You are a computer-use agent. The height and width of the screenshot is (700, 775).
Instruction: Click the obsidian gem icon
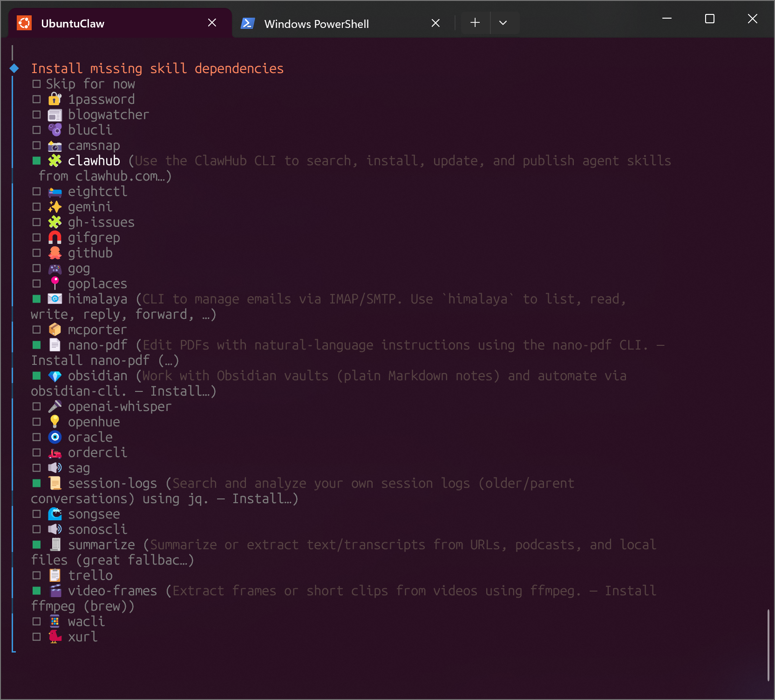pyautogui.click(x=55, y=376)
